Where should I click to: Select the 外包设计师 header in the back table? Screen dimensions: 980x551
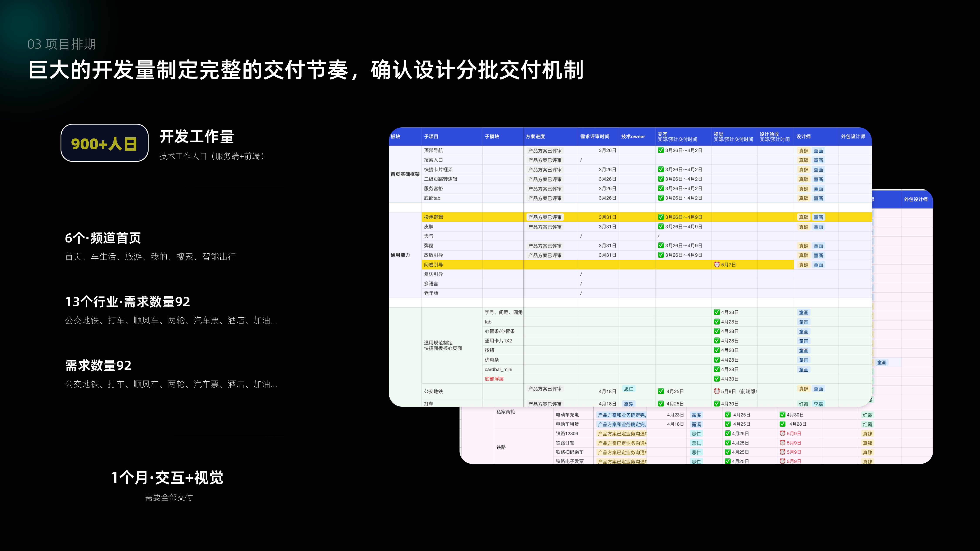916,199
